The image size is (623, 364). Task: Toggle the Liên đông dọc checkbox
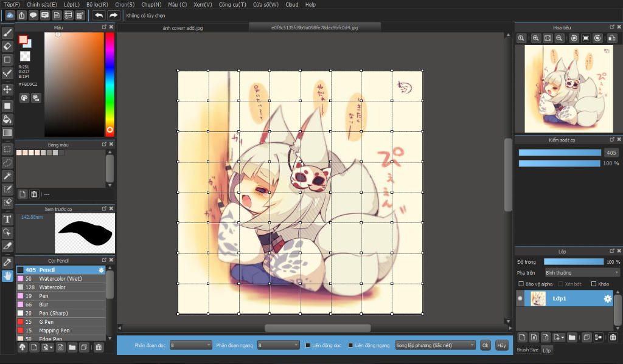[307, 345]
